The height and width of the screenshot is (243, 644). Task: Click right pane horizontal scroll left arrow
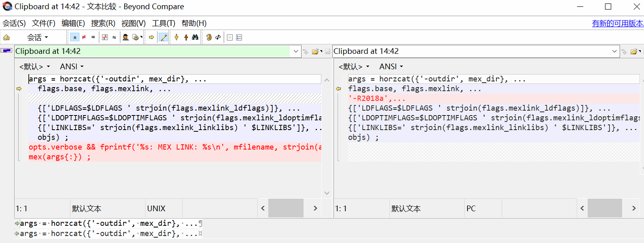[x=582, y=209]
